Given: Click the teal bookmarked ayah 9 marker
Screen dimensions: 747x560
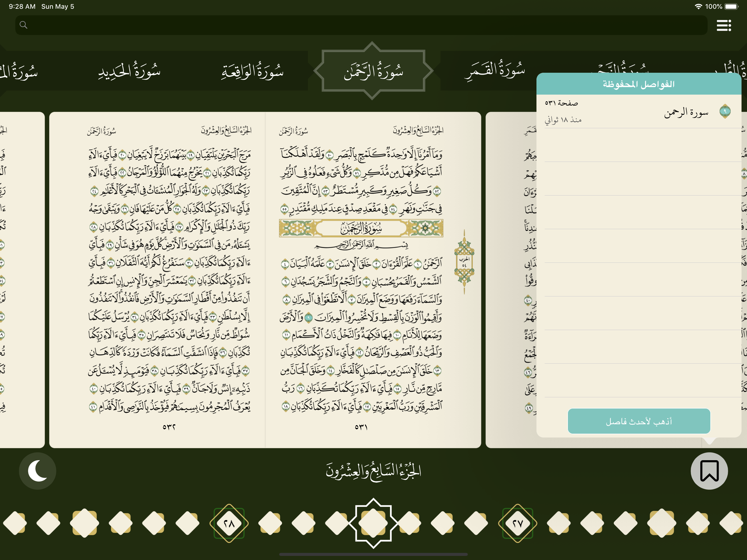Looking at the screenshot, I should 308,317.
